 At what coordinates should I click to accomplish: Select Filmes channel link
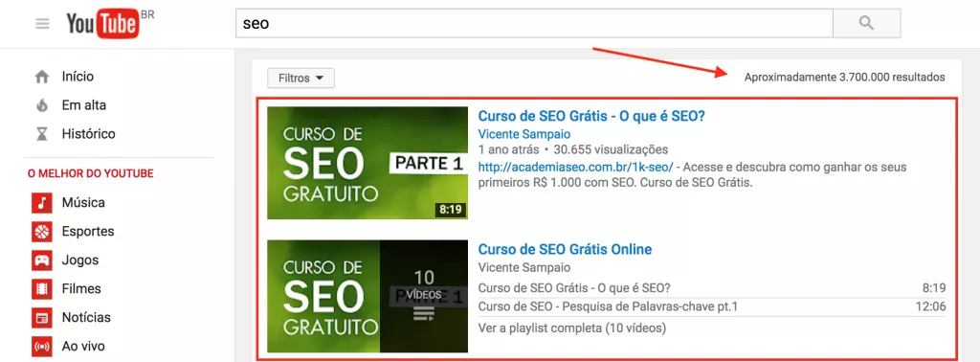[x=81, y=289]
